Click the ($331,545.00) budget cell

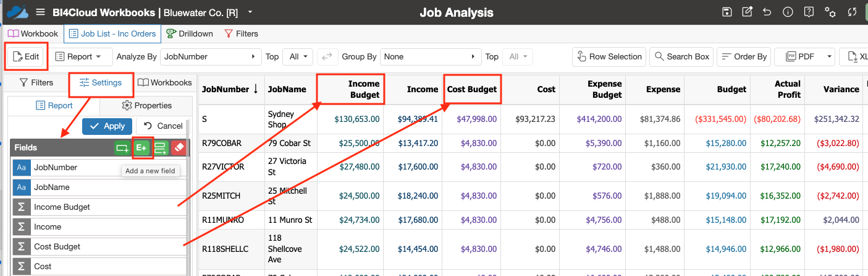pos(717,119)
